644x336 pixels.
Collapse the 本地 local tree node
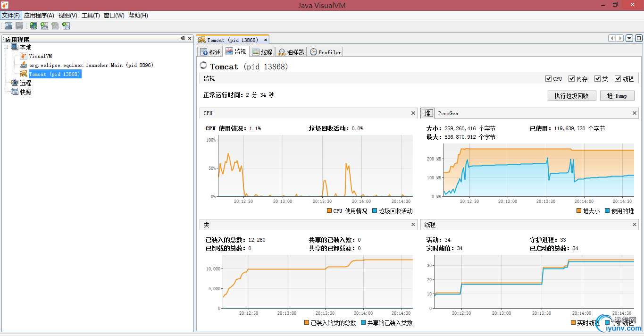[x=6, y=47]
